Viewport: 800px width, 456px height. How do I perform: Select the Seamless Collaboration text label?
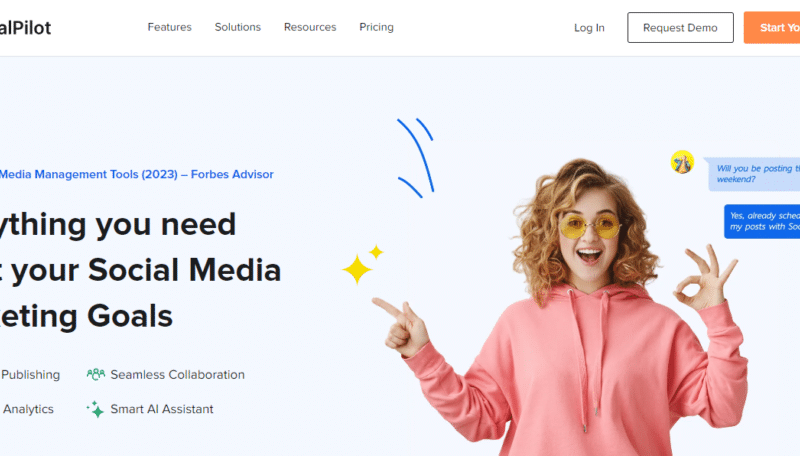pyautogui.click(x=177, y=375)
